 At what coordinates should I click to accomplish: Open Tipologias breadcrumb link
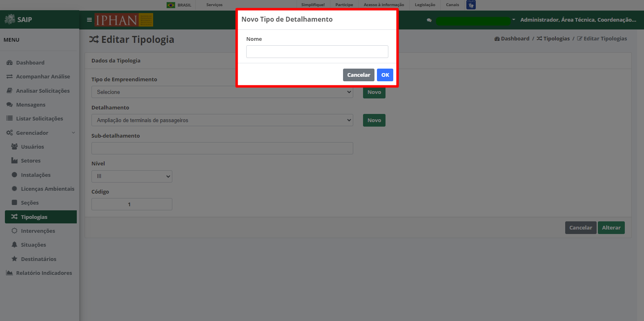point(556,39)
